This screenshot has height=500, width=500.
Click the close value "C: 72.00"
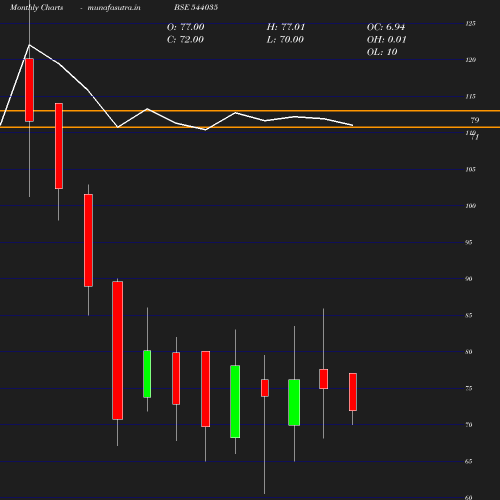(185, 39)
